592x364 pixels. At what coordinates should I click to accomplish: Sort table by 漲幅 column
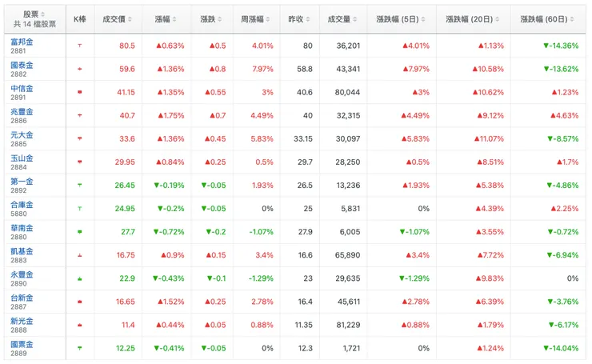166,19
